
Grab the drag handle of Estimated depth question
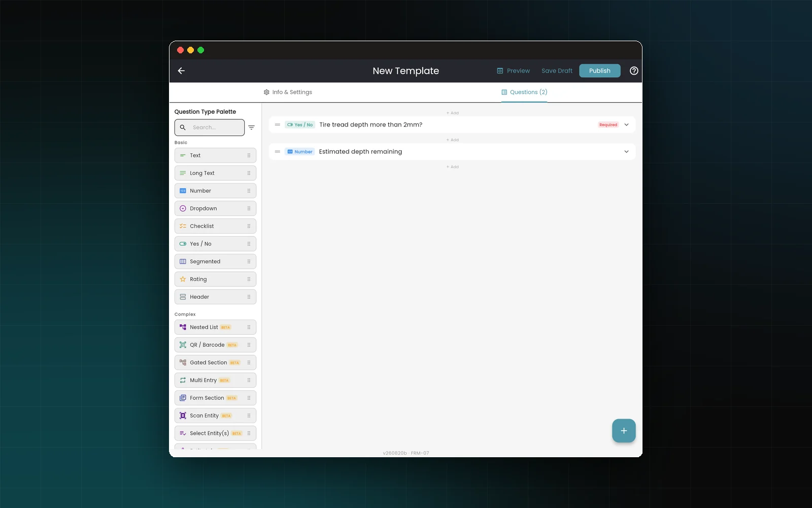point(278,151)
